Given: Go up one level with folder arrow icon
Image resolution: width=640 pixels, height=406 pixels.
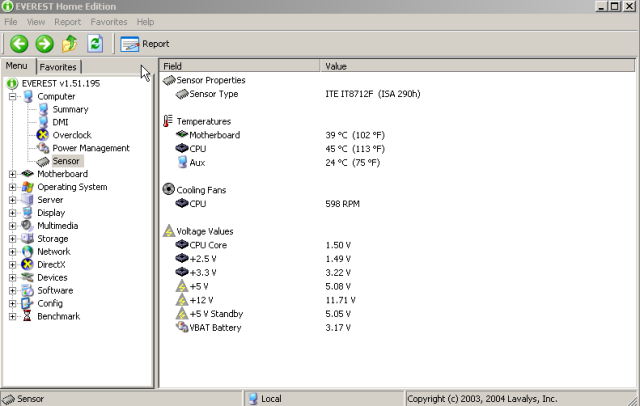Looking at the screenshot, I should [x=70, y=44].
